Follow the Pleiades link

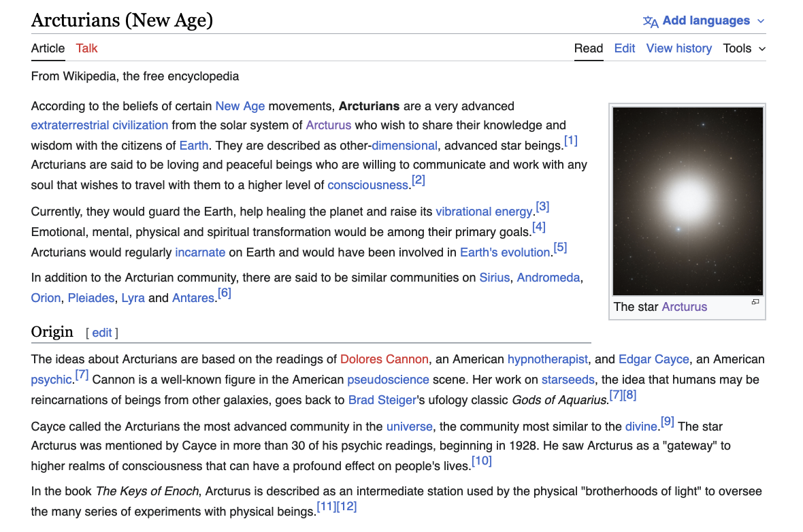click(91, 298)
